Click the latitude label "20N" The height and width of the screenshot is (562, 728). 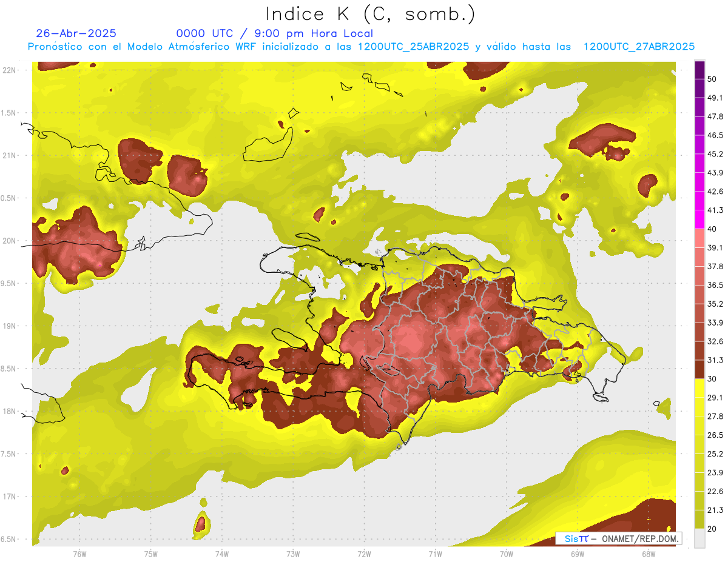click(8, 241)
